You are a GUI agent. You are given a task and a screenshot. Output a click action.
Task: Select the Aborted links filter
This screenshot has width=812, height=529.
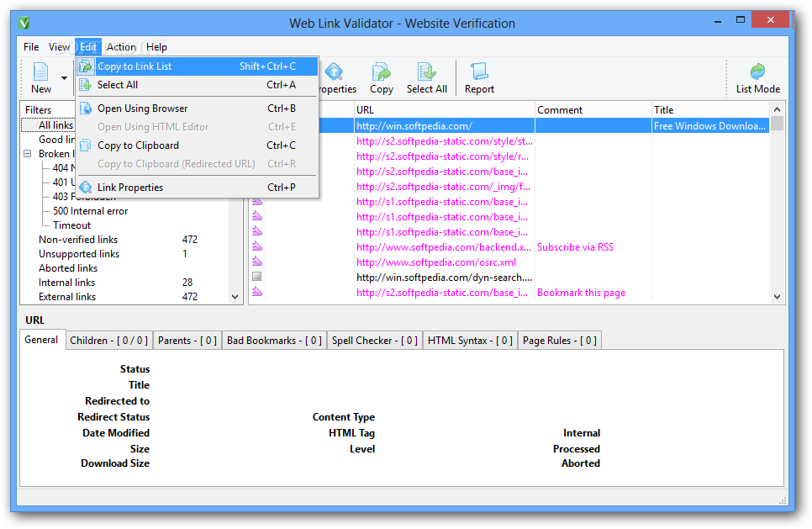[68, 268]
